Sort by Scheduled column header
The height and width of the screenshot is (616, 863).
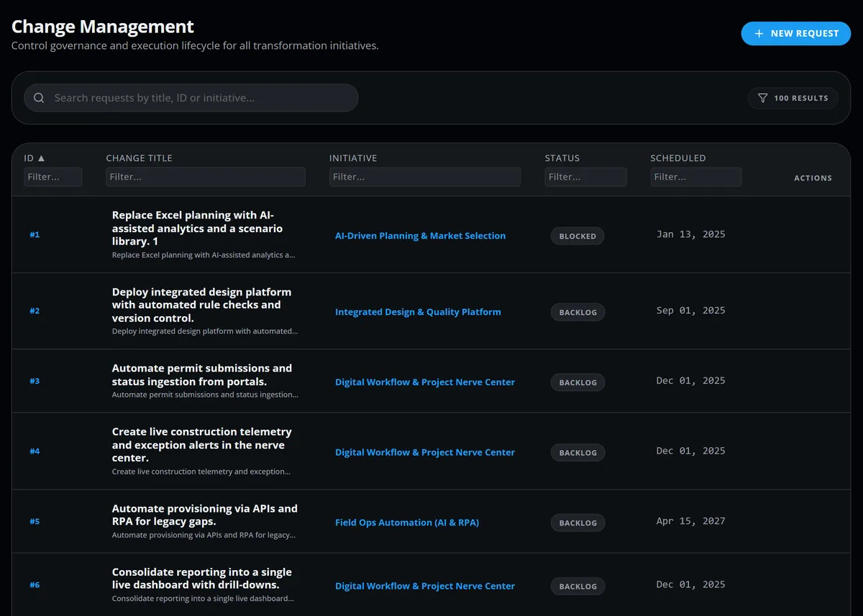pos(678,158)
